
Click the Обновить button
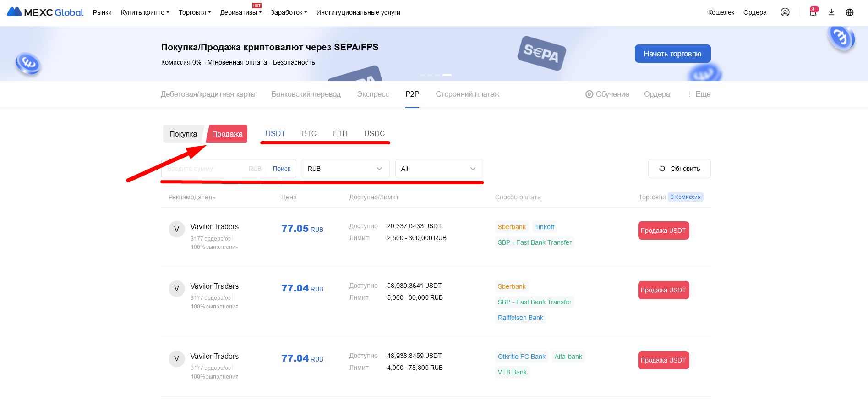click(679, 169)
